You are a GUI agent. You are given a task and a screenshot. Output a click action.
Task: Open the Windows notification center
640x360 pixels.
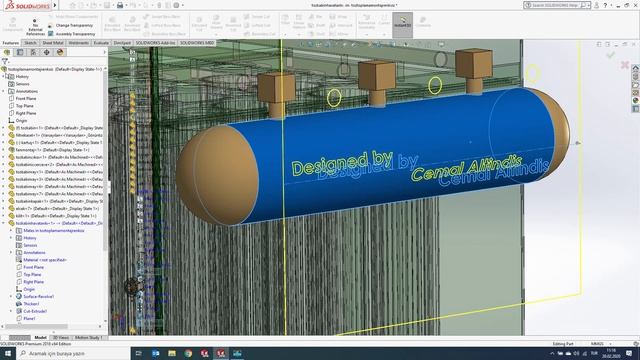pos(629,353)
